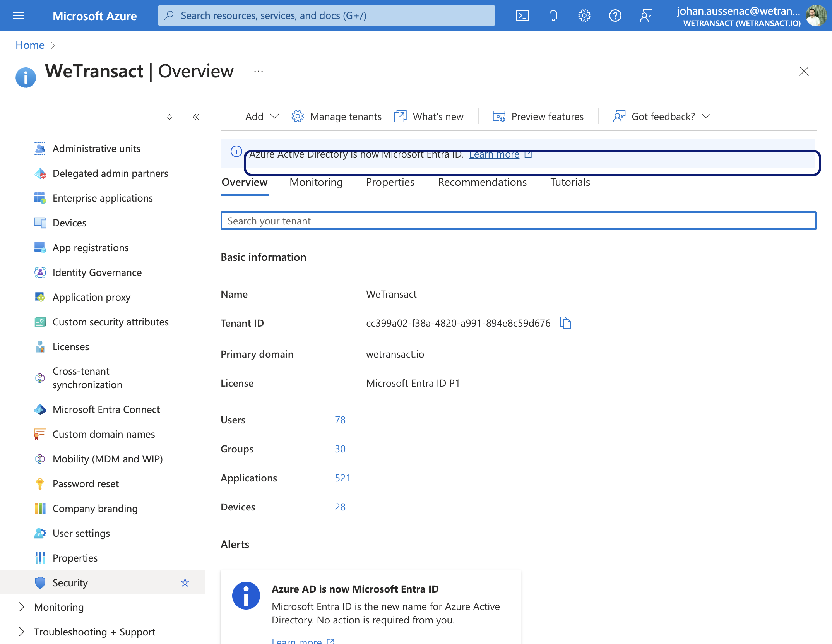
Task: Open the help question mark menu
Action: tap(615, 15)
